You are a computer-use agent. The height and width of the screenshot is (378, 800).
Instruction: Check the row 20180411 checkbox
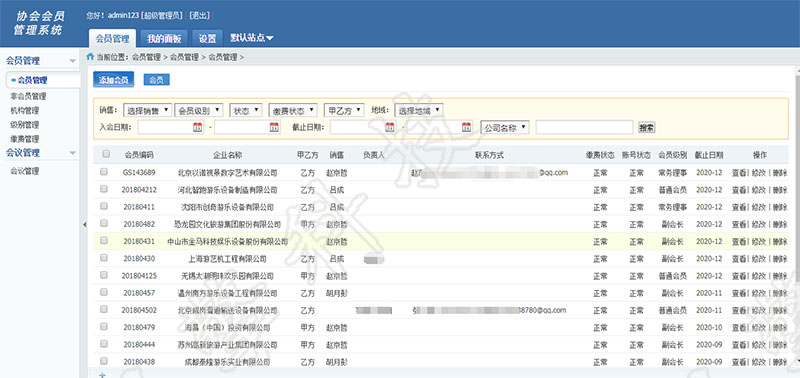point(104,206)
